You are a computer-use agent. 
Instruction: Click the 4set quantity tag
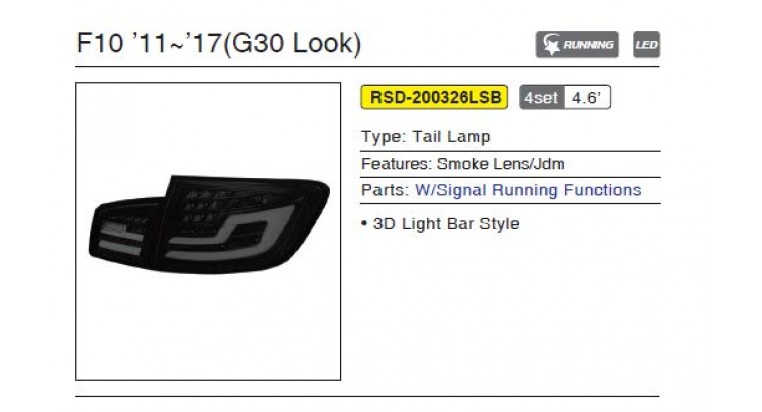(541, 98)
